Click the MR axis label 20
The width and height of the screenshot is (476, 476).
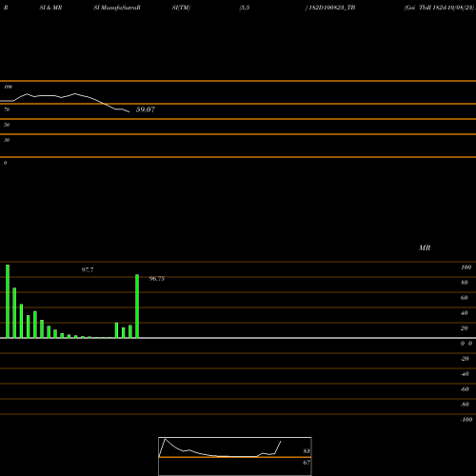465,328
